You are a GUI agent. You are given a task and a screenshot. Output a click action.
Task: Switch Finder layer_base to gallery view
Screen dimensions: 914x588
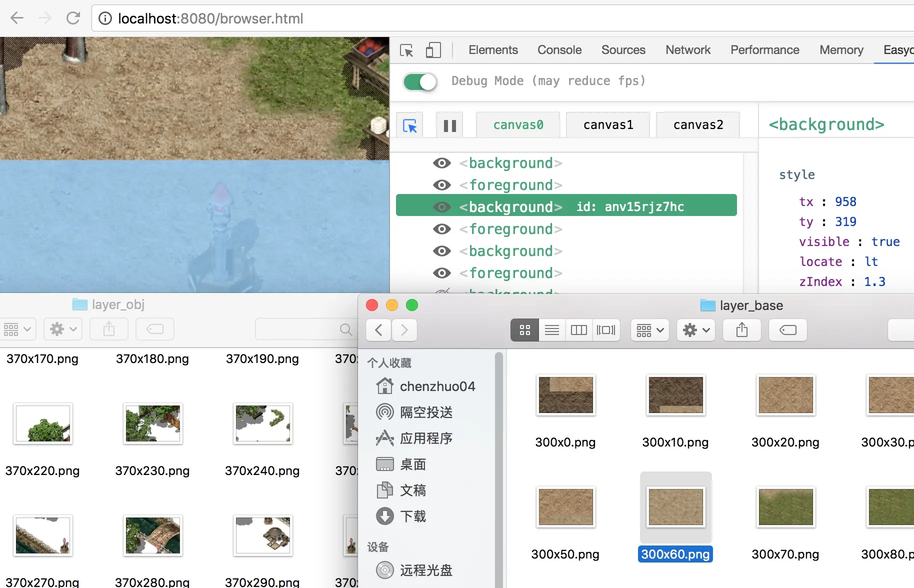[x=606, y=330]
